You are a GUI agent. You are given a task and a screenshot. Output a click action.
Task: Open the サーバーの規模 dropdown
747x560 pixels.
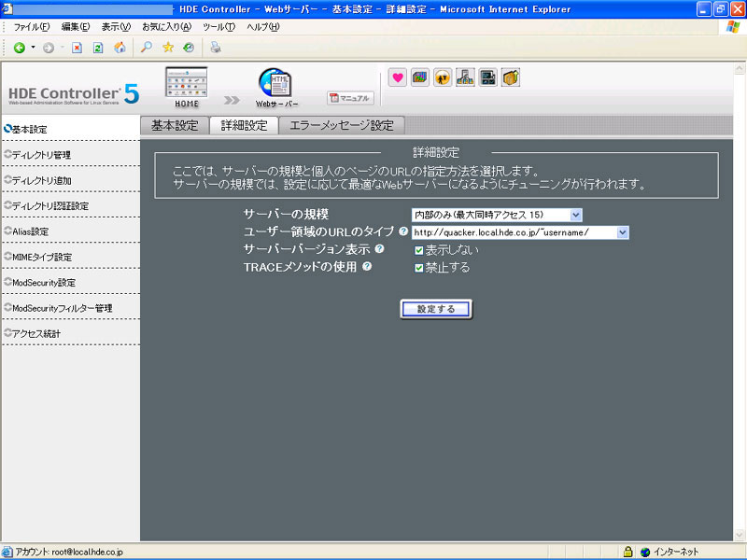(497, 215)
